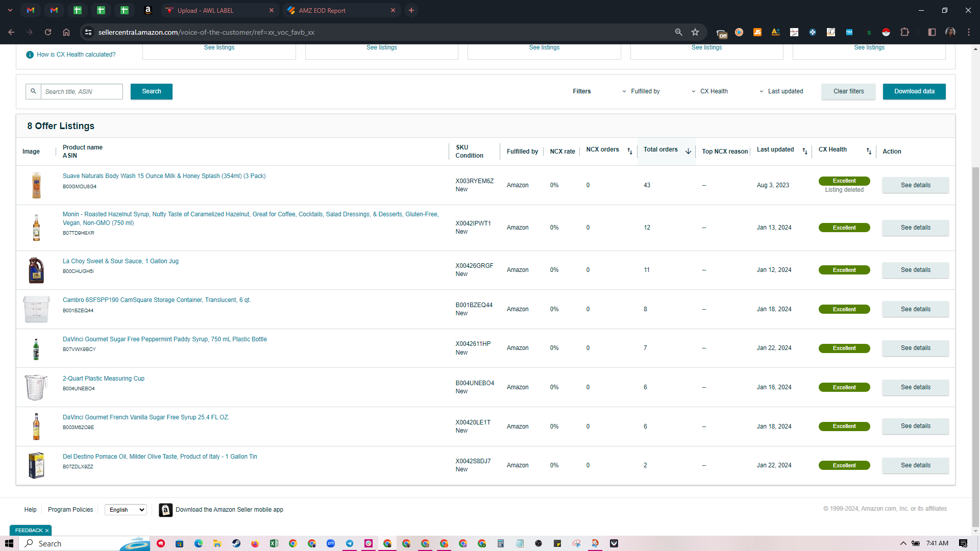
Task: Open Excel from the taskbar
Action: [274, 543]
